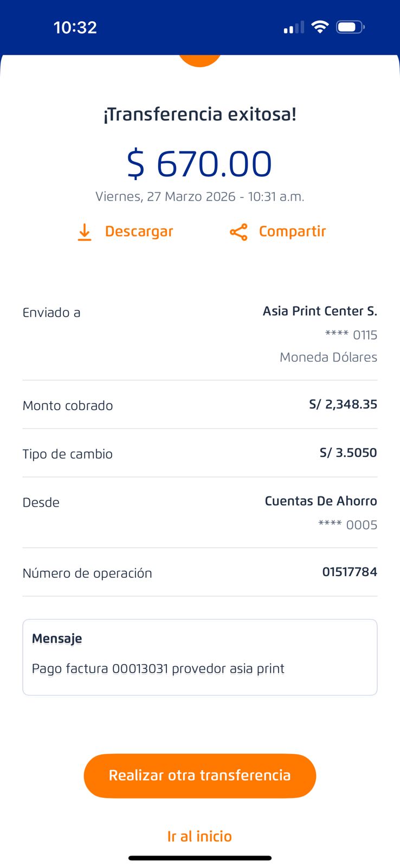This screenshot has width=400, height=868.
Task: Tap recipient name Asia Print Center S.
Action: pyautogui.click(x=320, y=311)
